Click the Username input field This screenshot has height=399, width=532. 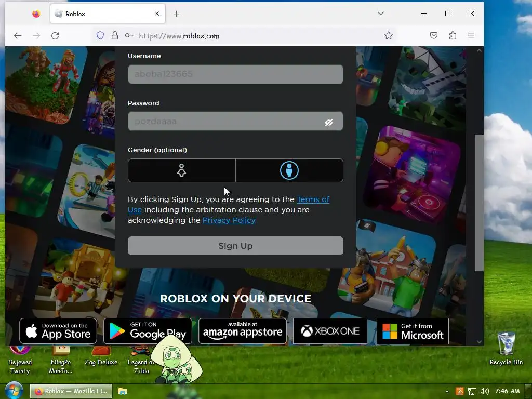tap(235, 74)
